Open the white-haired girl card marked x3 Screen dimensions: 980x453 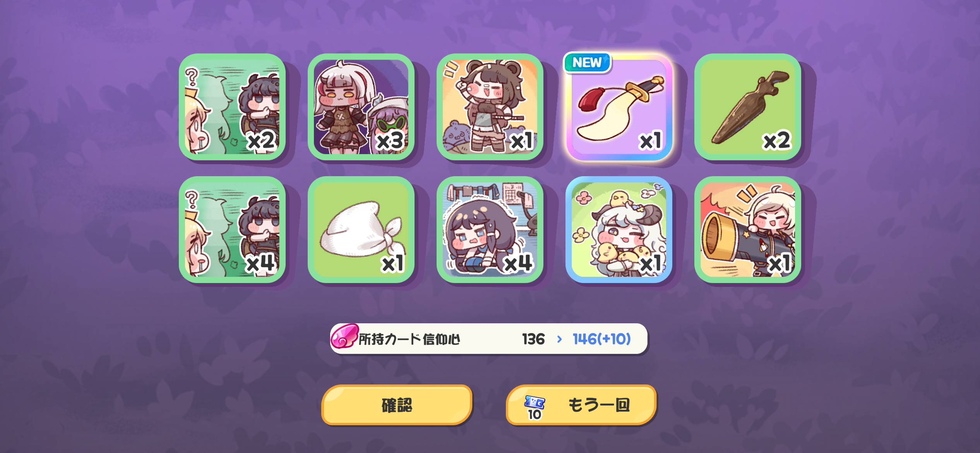(x=361, y=107)
